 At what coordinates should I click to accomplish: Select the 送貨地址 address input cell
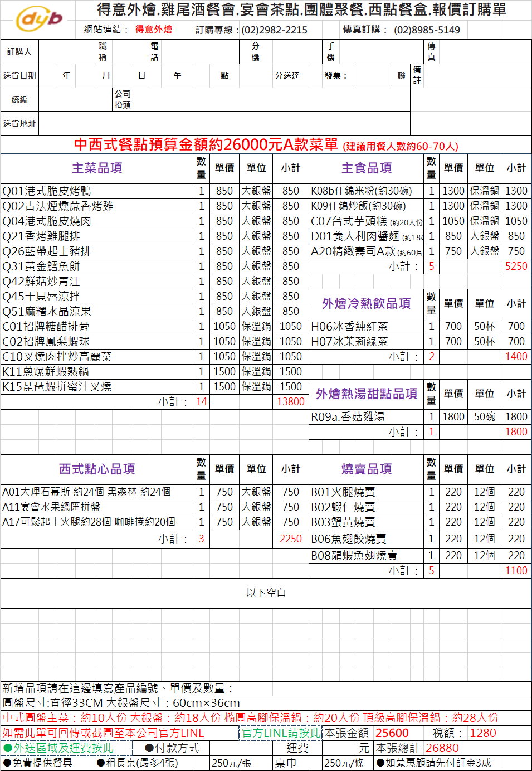[x=223, y=124]
